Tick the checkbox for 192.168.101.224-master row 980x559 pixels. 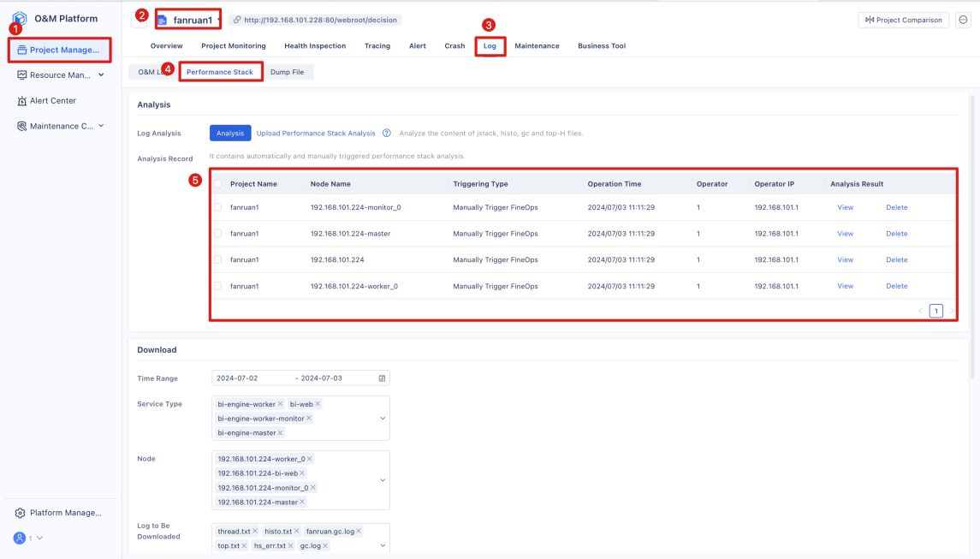(217, 233)
